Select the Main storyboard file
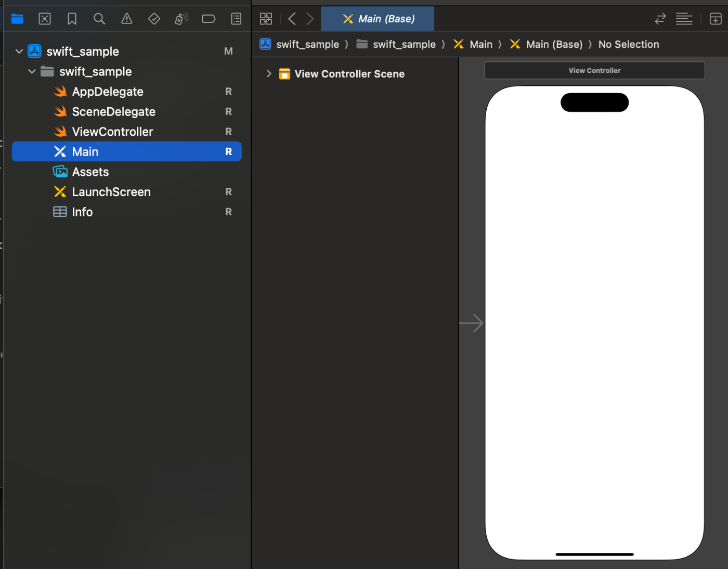This screenshot has width=728, height=569. click(x=127, y=152)
